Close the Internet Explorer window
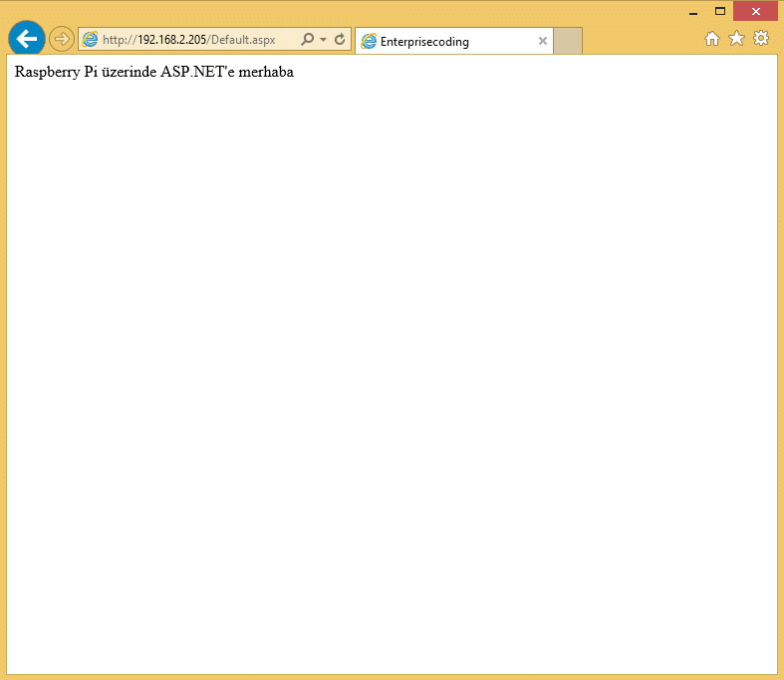784x680 pixels. coord(755,11)
